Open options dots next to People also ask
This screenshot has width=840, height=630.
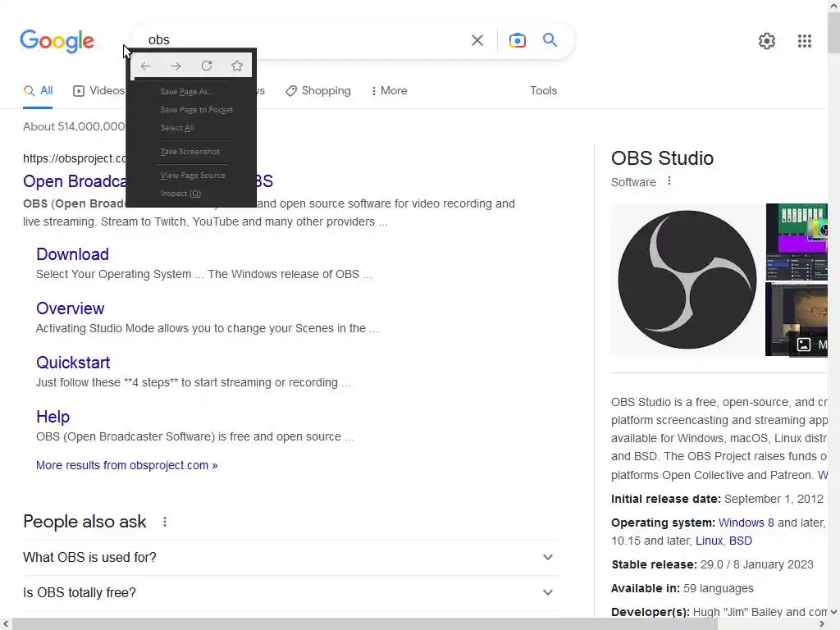click(165, 521)
